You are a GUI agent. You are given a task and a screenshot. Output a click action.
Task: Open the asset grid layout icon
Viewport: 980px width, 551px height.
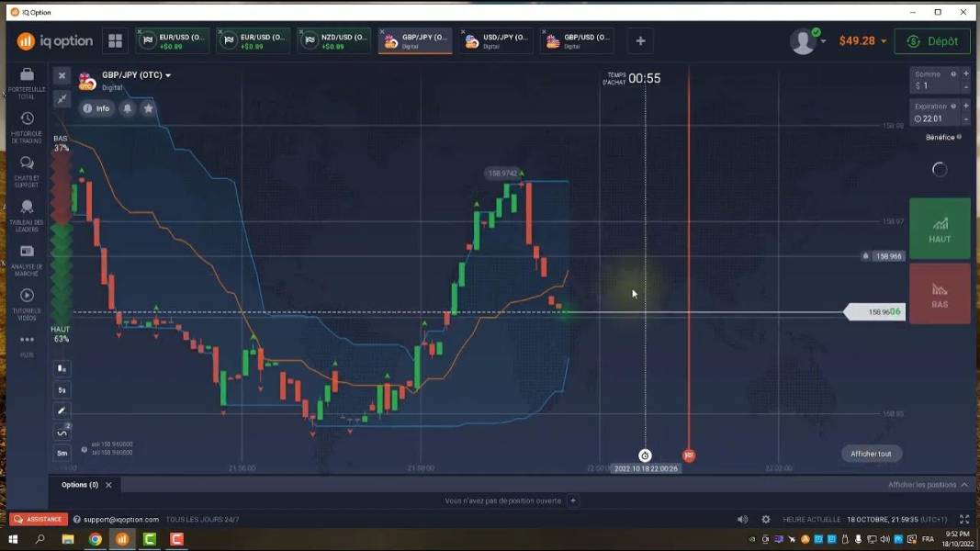tap(115, 40)
